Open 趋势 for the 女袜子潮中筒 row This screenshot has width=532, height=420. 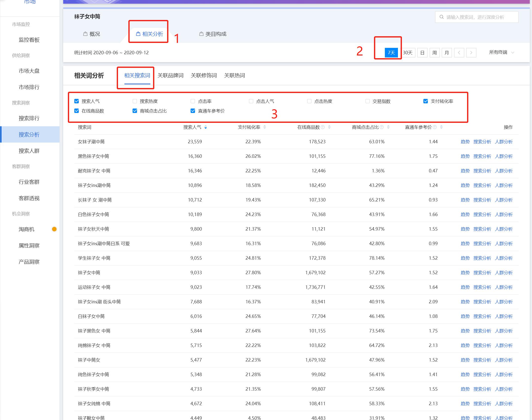[465, 142]
